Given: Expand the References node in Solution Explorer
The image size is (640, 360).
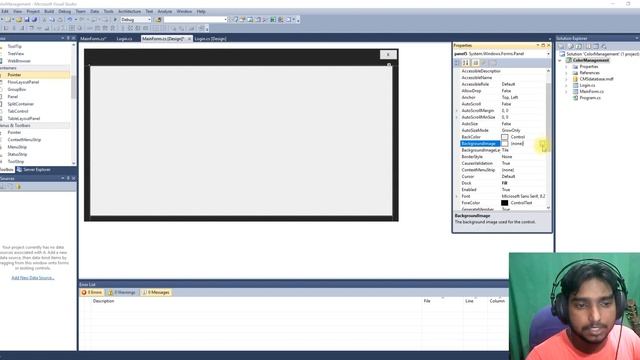Looking at the screenshot, I should pyautogui.click(x=567, y=73).
